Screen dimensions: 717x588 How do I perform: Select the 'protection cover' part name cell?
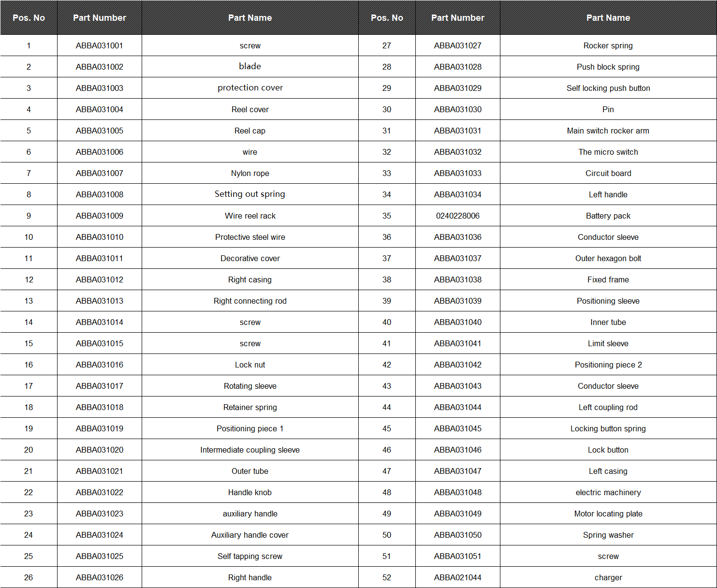coord(250,88)
